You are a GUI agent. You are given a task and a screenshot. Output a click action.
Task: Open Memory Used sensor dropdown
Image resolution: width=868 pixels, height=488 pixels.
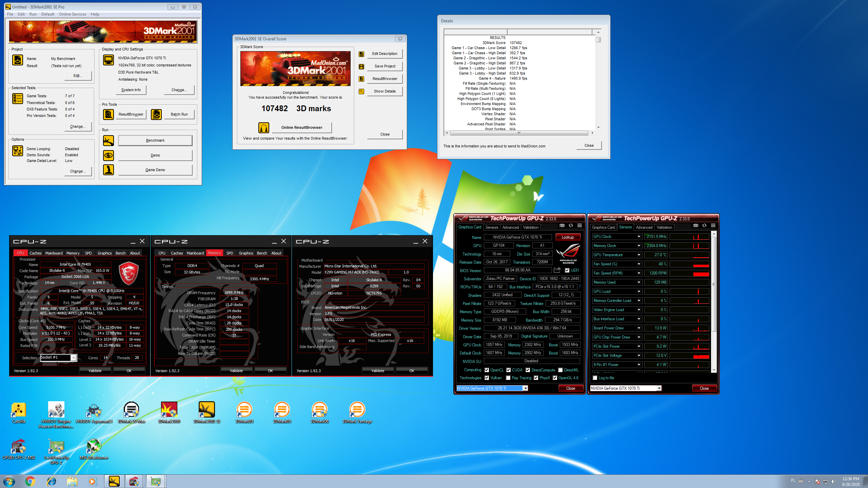pos(639,282)
